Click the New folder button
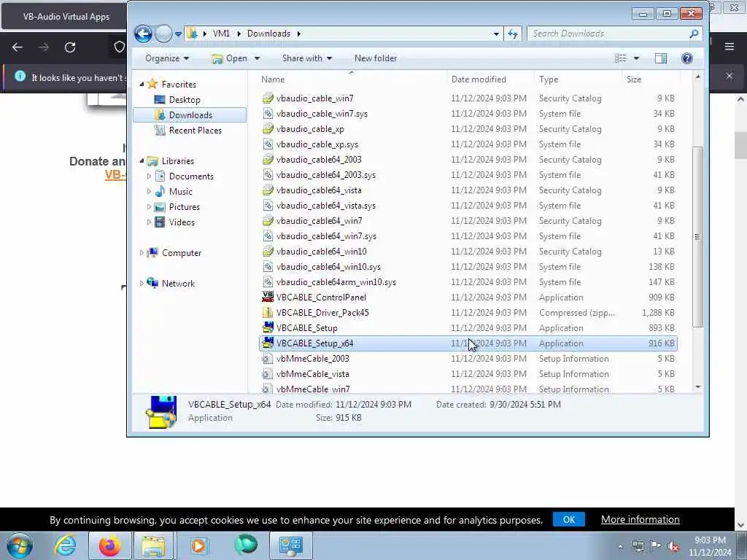 376,58
